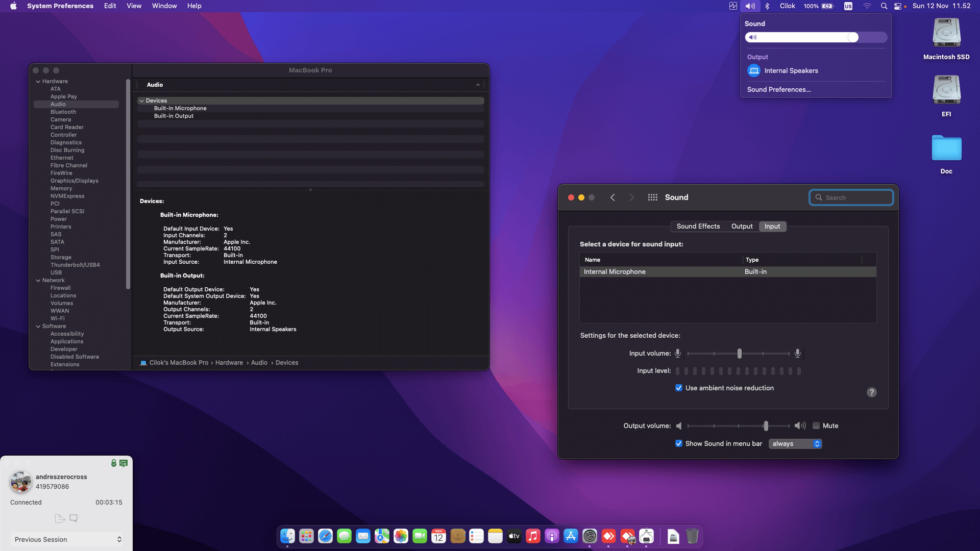Collapse the Hardware section in sidebar
Screen dimensions: 980x551
(x=38, y=81)
